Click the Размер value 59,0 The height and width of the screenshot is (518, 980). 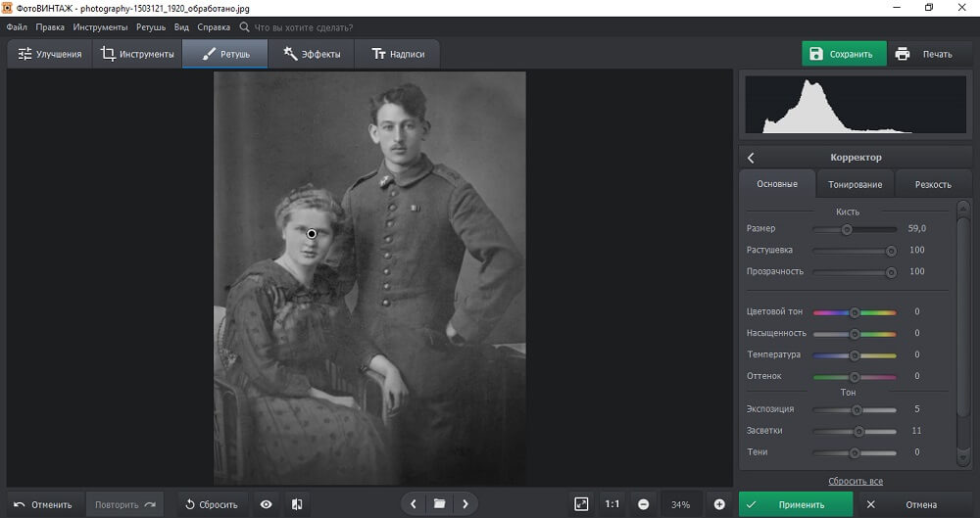click(x=917, y=229)
